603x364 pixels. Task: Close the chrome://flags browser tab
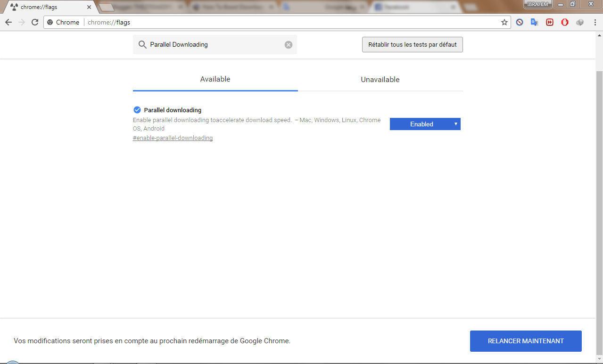pyautogui.click(x=89, y=7)
